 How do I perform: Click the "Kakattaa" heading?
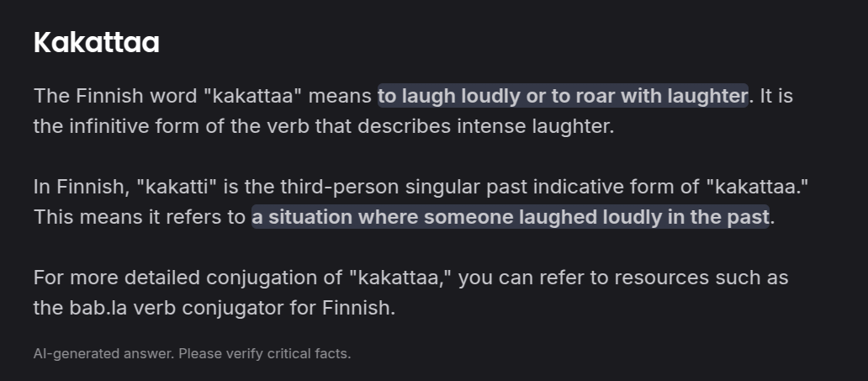point(97,43)
